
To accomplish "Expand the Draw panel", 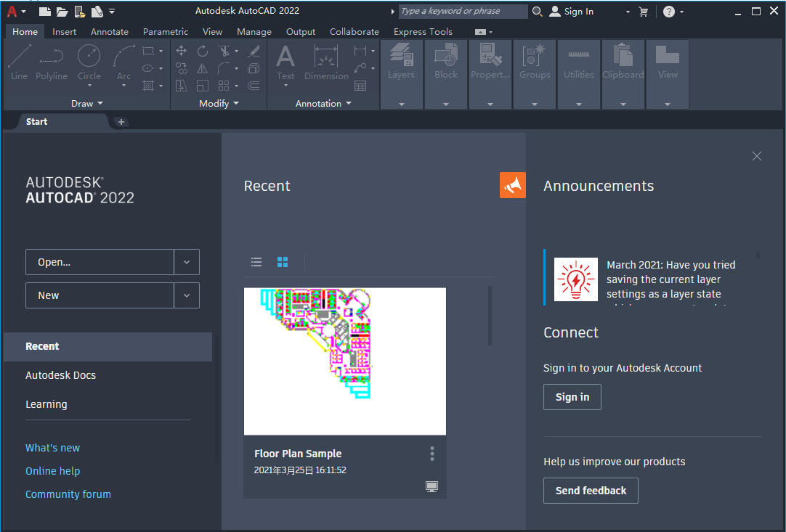I will click(86, 103).
